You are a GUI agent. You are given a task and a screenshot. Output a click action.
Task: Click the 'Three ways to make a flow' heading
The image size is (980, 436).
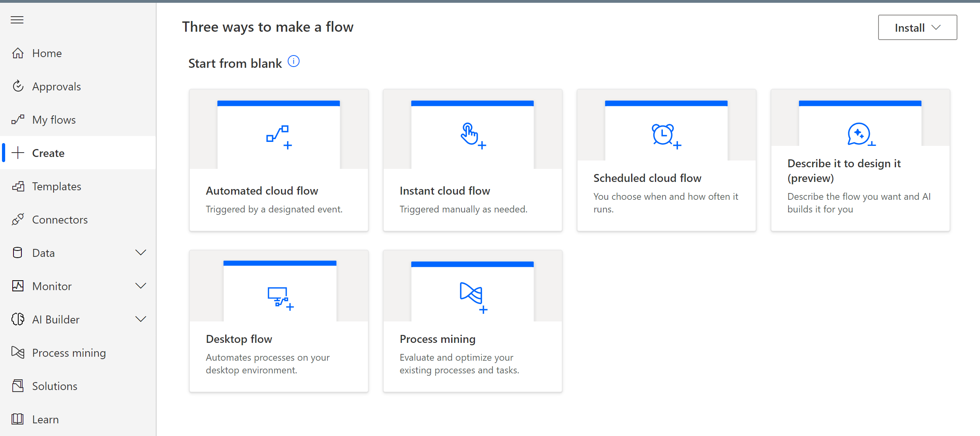point(268,27)
